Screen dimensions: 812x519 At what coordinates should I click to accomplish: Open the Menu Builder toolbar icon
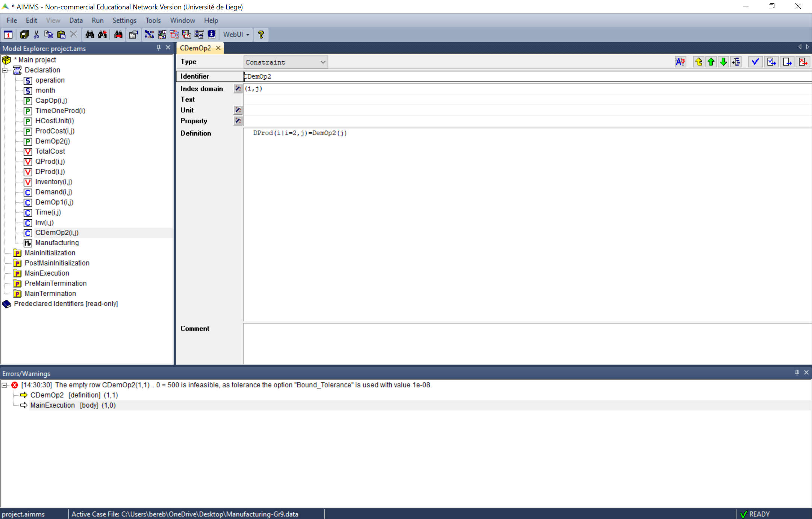pyautogui.click(x=199, y=35)
